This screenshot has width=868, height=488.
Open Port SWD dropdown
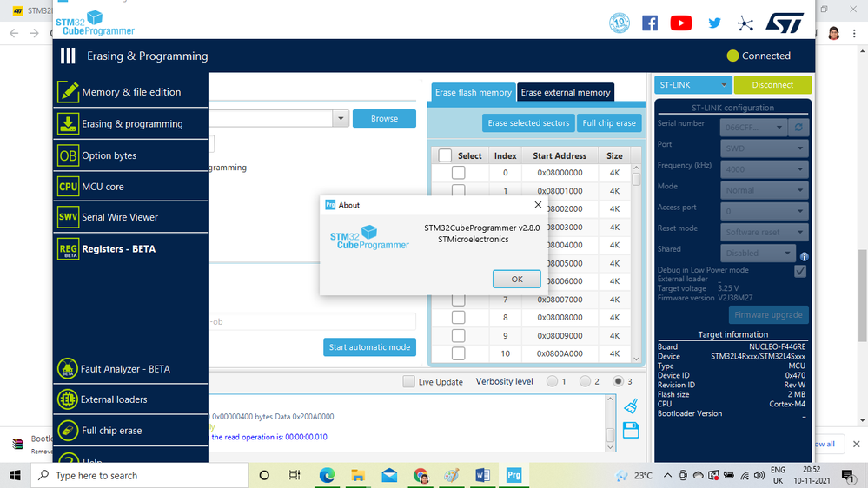pos(764,148)
